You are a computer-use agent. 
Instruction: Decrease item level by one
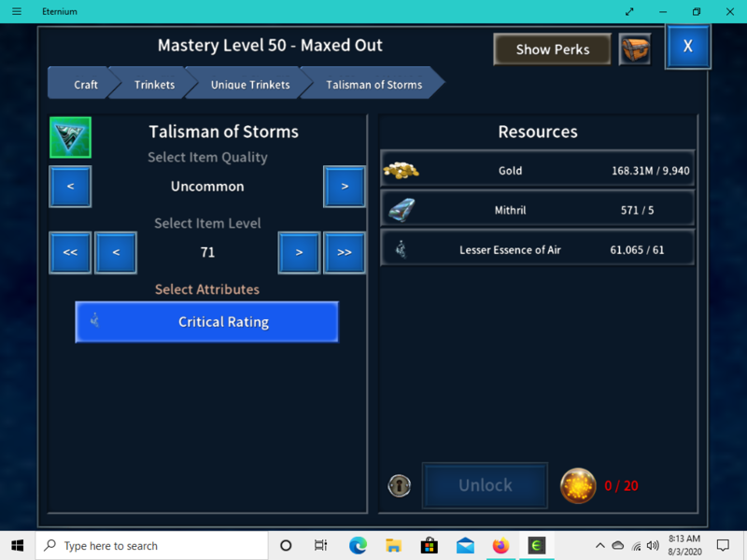coord(116,252)
